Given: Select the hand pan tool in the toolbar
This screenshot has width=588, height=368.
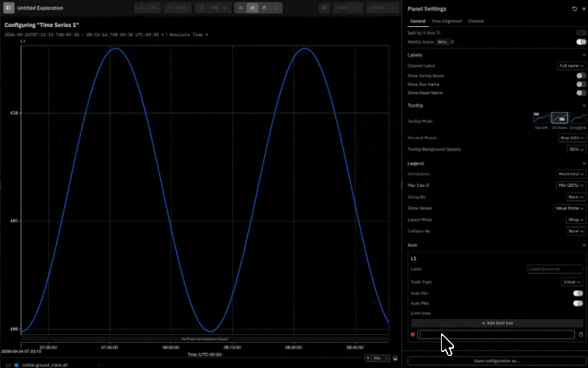Looking at the screenshot, I should point(264,8).
